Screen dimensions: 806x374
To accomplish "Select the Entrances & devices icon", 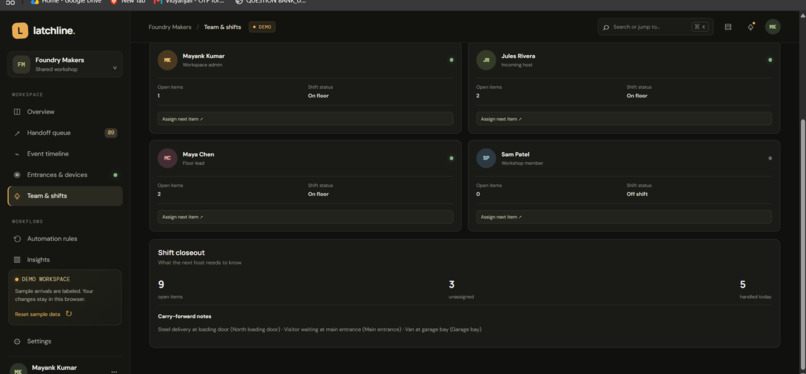I will (x=17, y=175).
